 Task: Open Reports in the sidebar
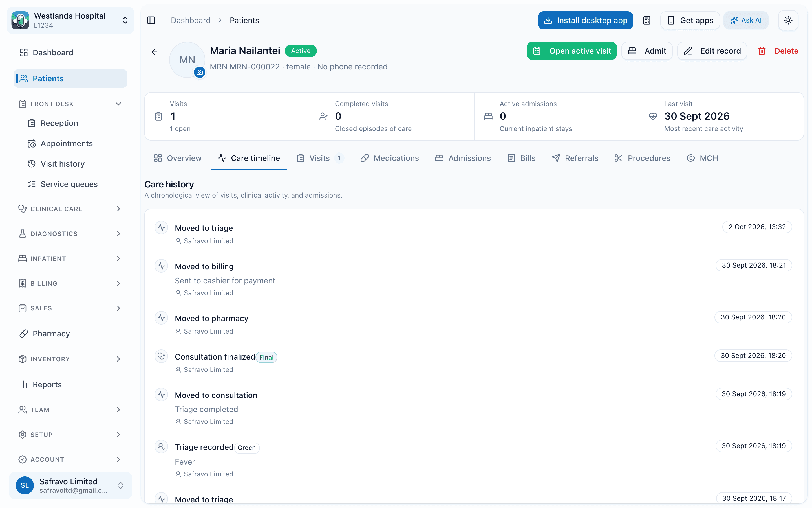tap(70, 384)
